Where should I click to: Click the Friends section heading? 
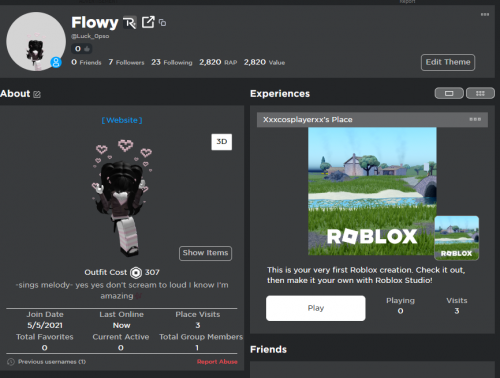pyautogui.click(x=268, y=350)
